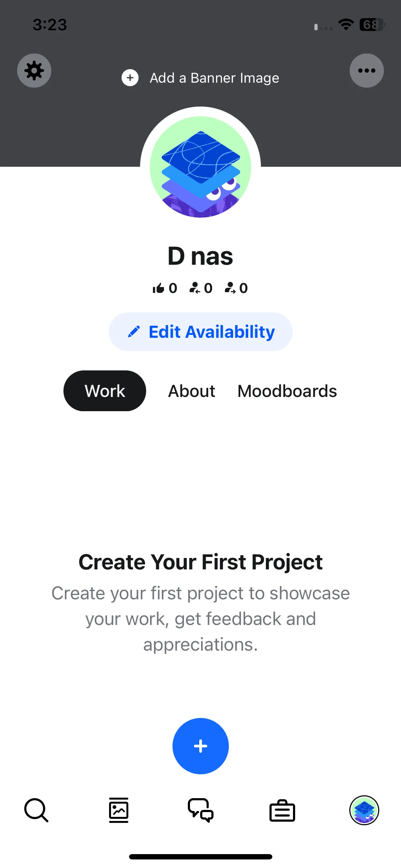Open jobs via the briefcase icon
401x868 pixels.
282,811
